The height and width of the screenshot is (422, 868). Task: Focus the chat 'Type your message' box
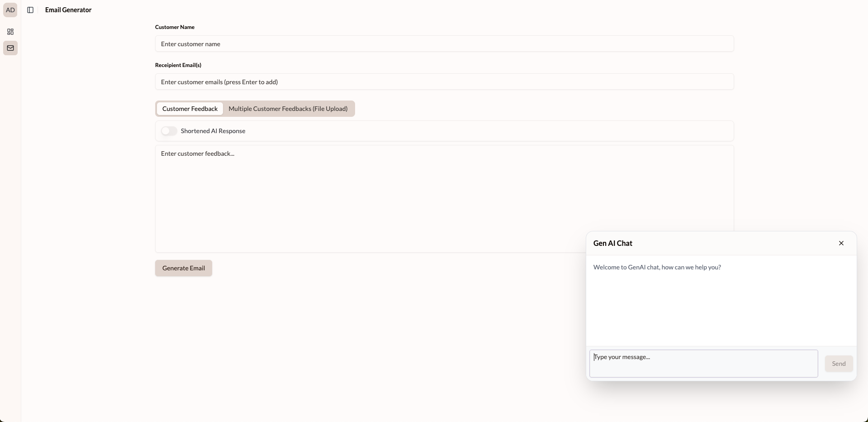pyautogui.click(x=703, y=364)
